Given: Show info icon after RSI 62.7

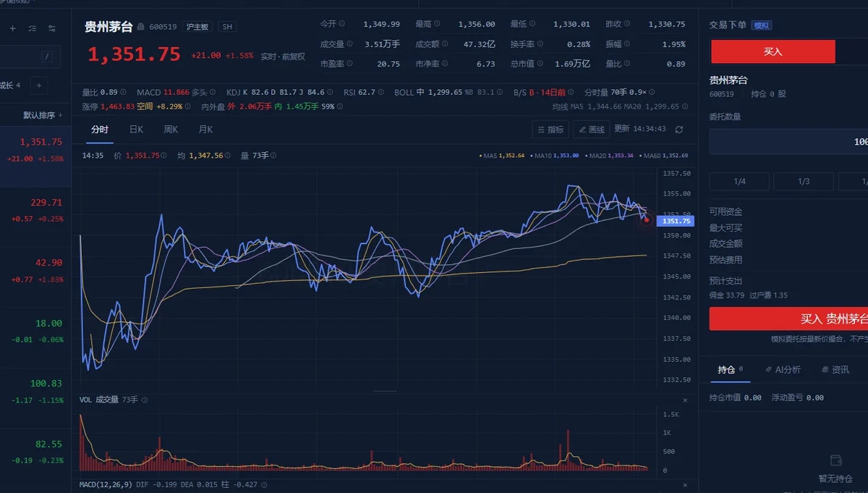Looking at the screenshot, I should click(382, 93).
